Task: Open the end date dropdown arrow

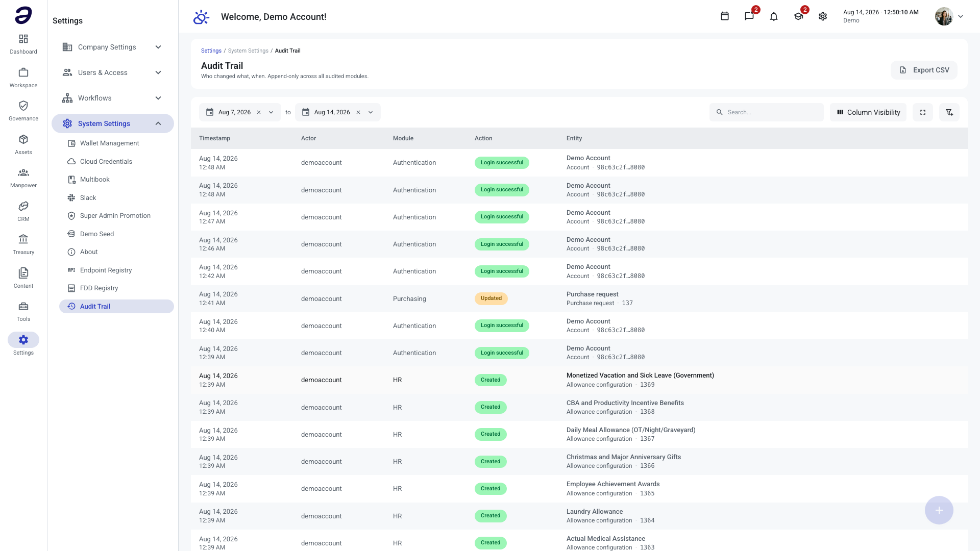Action: pyautogui.click(x=371, y=112)
